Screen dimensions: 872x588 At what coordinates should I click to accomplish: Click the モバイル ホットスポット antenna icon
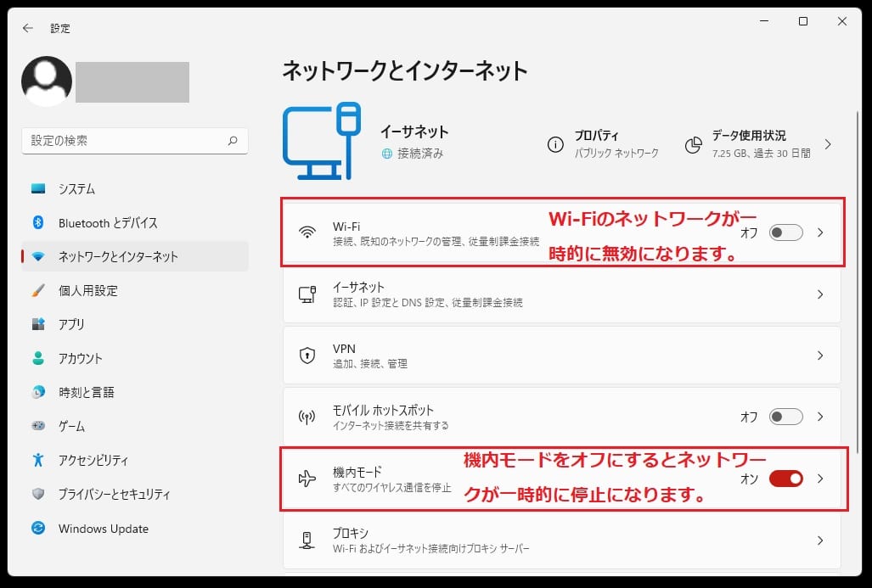coord(307,417)
